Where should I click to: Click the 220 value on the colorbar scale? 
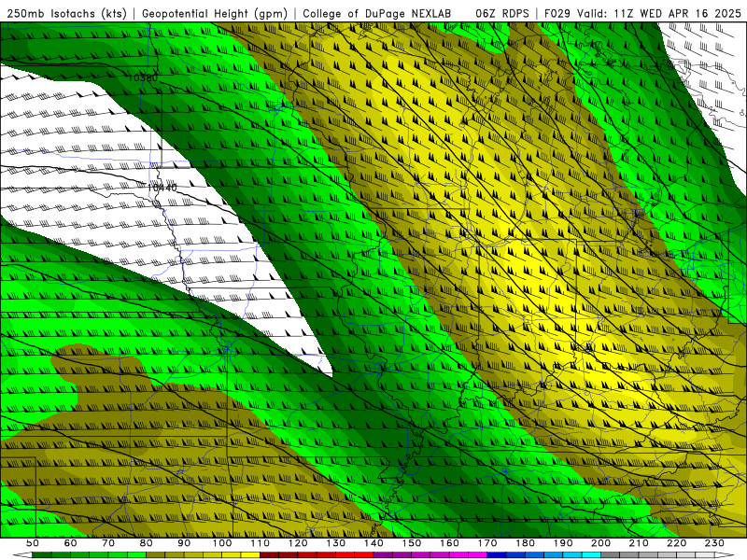click(x=676, y=543)
